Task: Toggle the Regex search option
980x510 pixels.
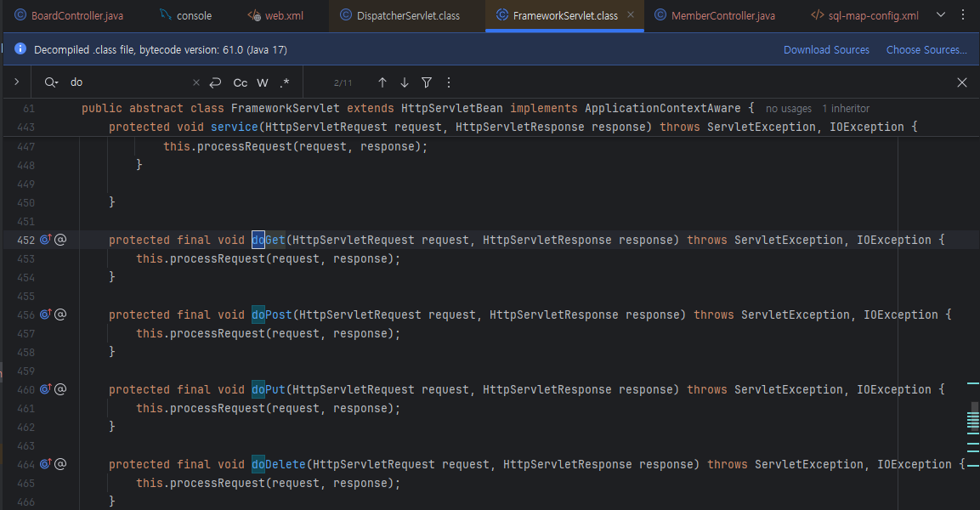Action: coord(285,82)
